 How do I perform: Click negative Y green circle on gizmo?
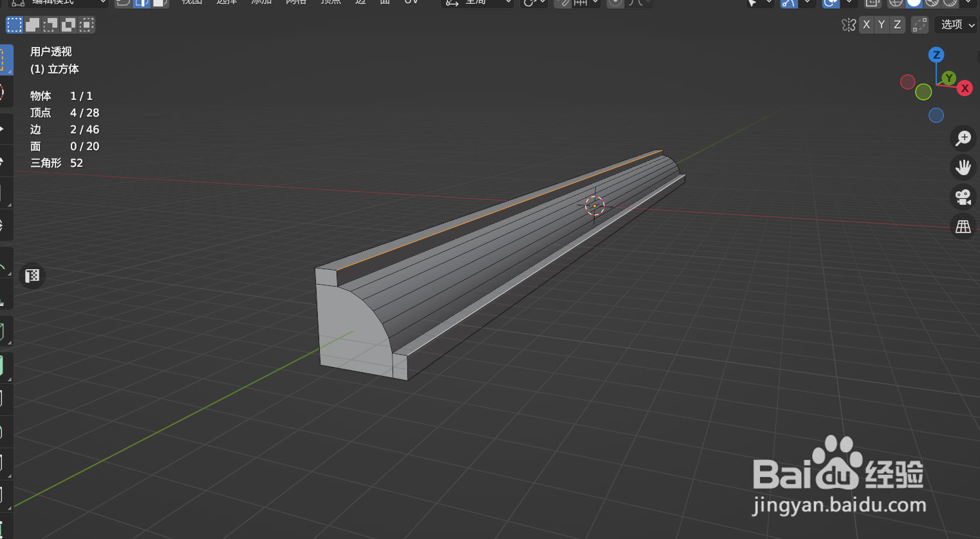coord(923,92)
